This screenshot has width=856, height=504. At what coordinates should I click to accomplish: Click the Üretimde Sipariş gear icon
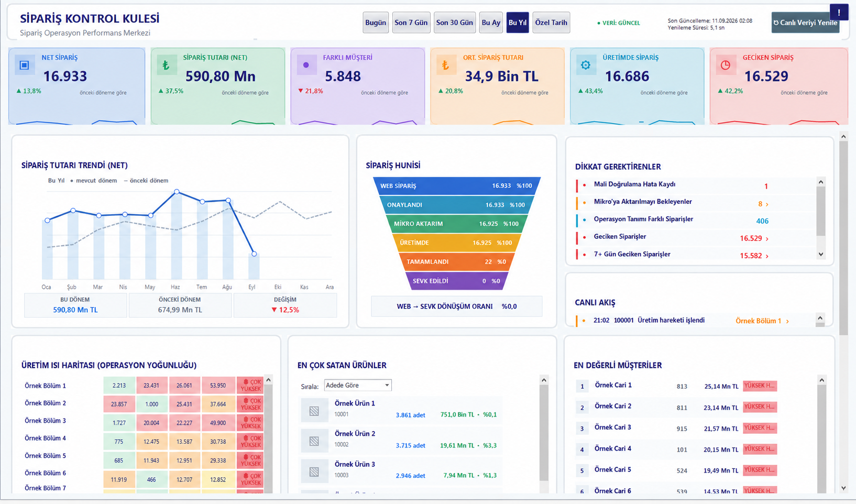coord(586,65)
